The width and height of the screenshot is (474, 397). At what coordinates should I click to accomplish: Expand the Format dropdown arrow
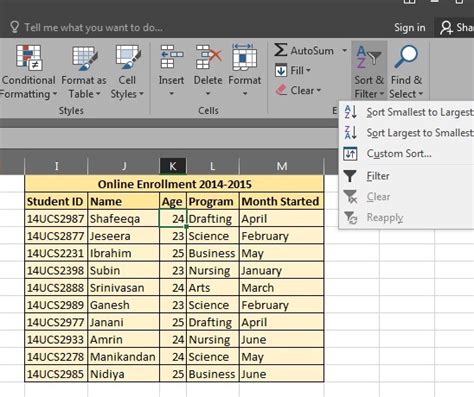click(x=245, y=94)
